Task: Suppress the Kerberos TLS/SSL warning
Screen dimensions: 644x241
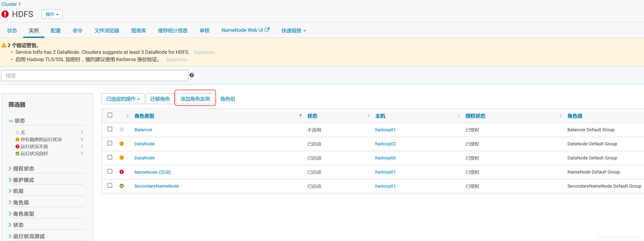Action: pos(178,59)
